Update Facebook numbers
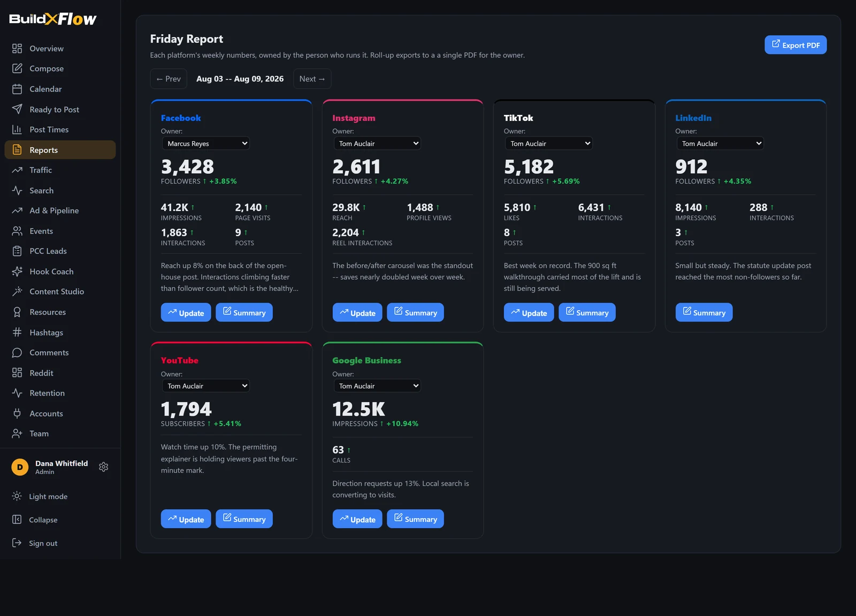This screenshot has width=856, height=616. tap(186, 312)
